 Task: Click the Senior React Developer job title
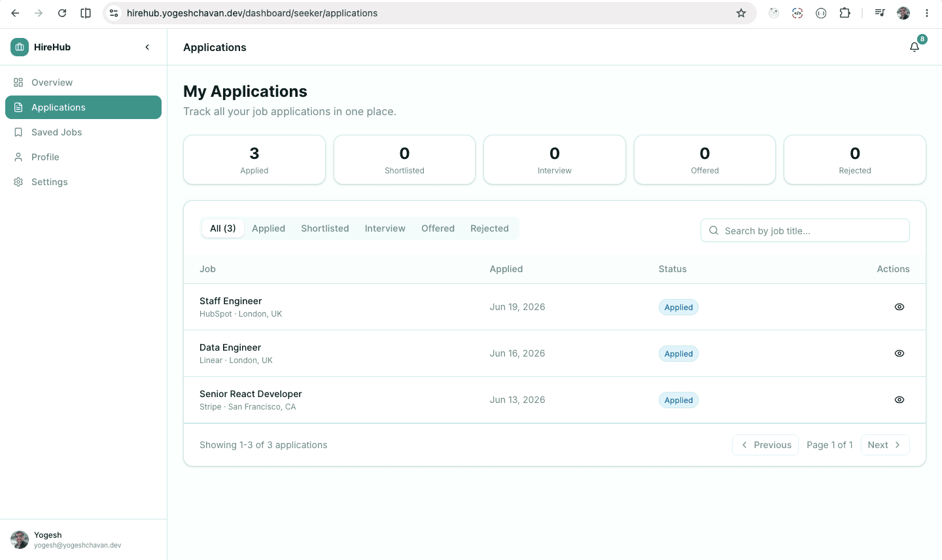[x=251, y=394]
